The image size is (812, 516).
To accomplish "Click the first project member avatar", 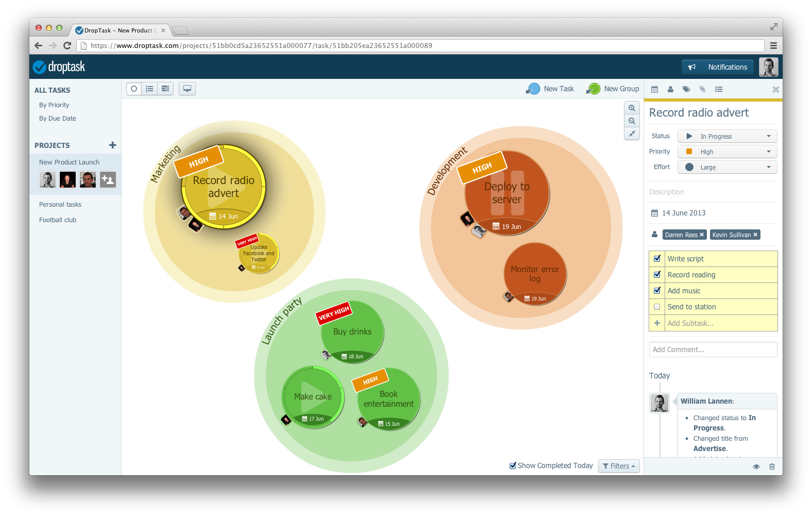I will [47, 180].
